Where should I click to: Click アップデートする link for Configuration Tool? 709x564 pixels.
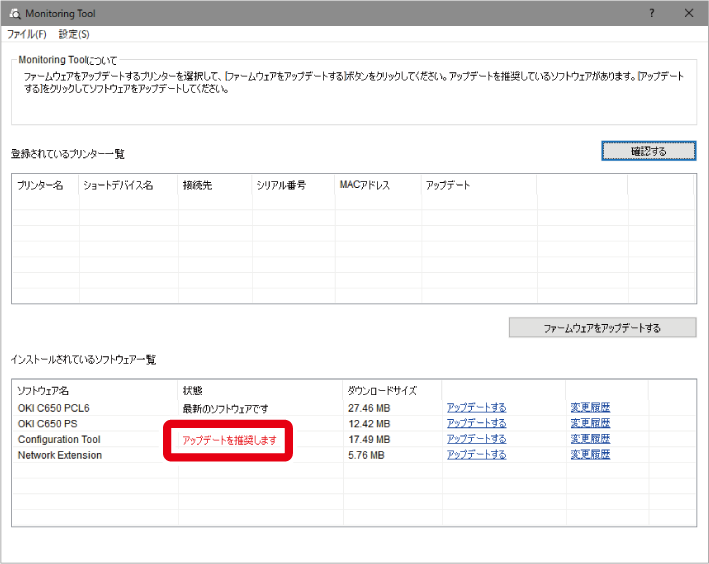click(x=476, y=439)
